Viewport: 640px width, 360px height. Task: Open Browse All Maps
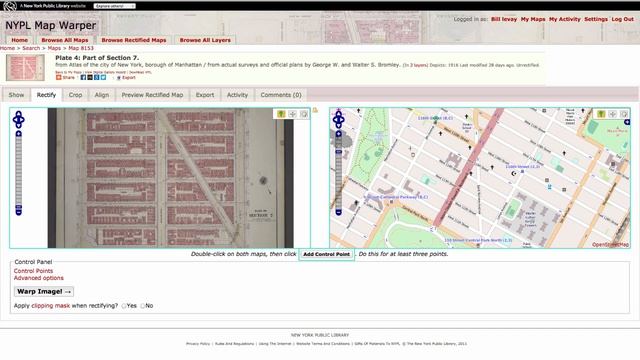point(65,40)
